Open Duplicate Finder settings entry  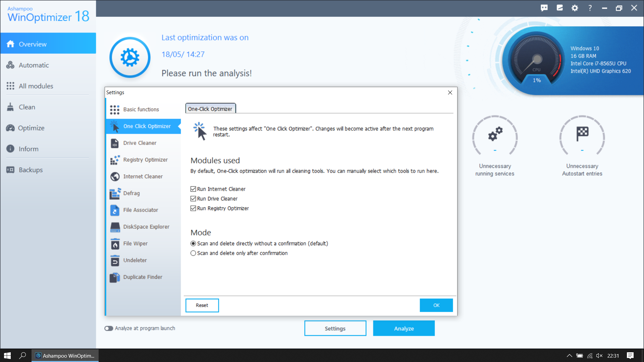pos(144,277)
